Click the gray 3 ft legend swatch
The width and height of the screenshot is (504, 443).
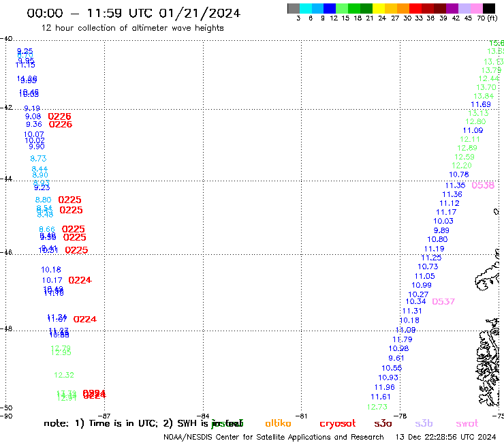[x=294, y=8]
